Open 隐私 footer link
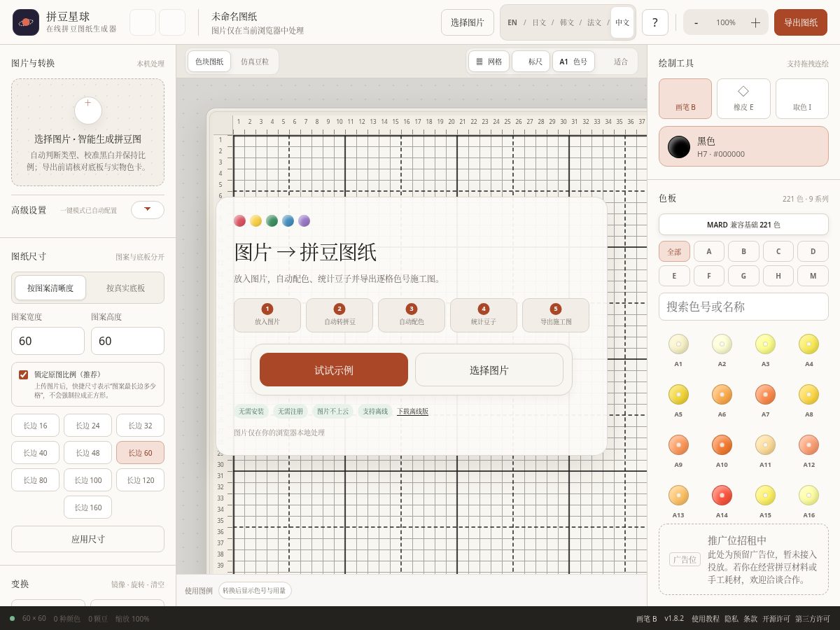Screen dimensions: 840x630 (x=731, y=619)
